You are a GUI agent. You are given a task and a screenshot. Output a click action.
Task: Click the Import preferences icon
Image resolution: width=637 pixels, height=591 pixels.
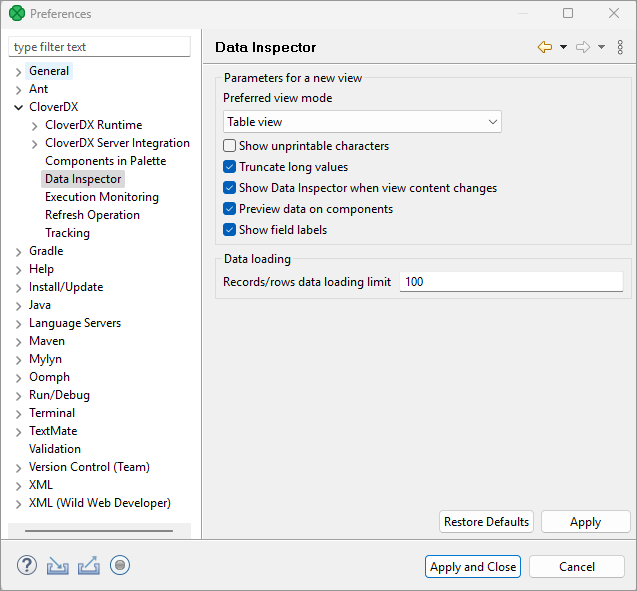click(x=58, y=566)
